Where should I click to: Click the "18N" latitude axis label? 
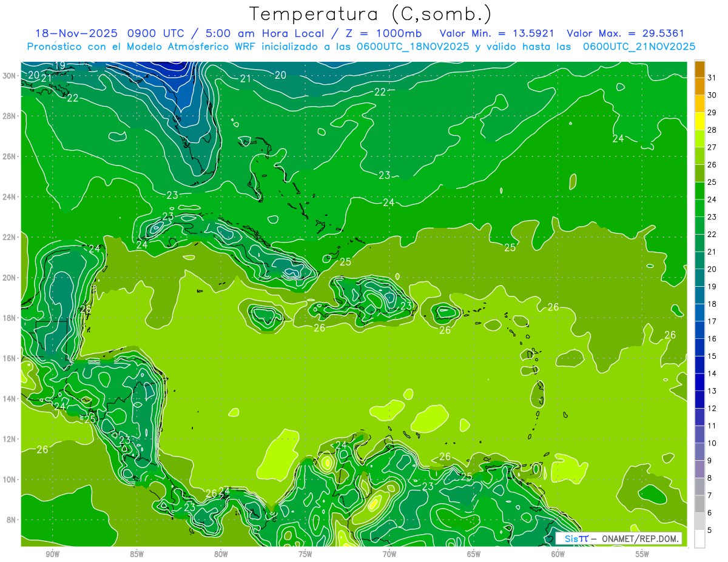click(x=8, y=318)
